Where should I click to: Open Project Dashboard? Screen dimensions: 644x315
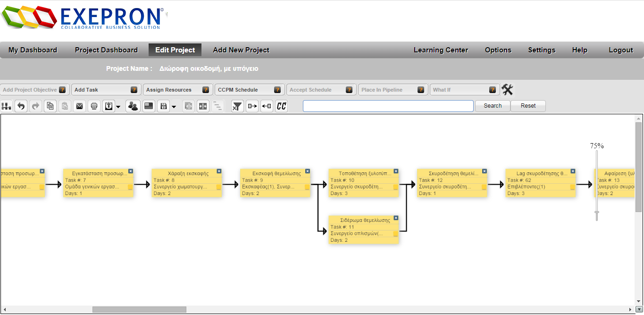[106, 50]
